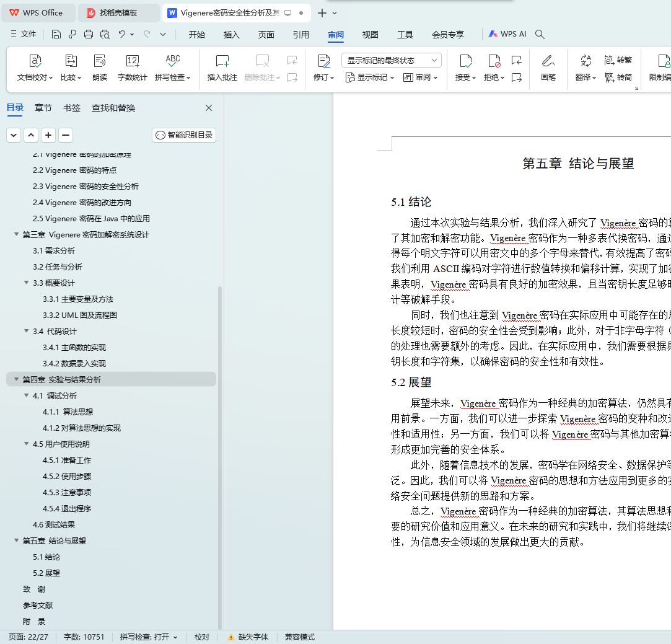
Task: Switch to the 找稻壳模板 tab
Action: coord(118,13)
